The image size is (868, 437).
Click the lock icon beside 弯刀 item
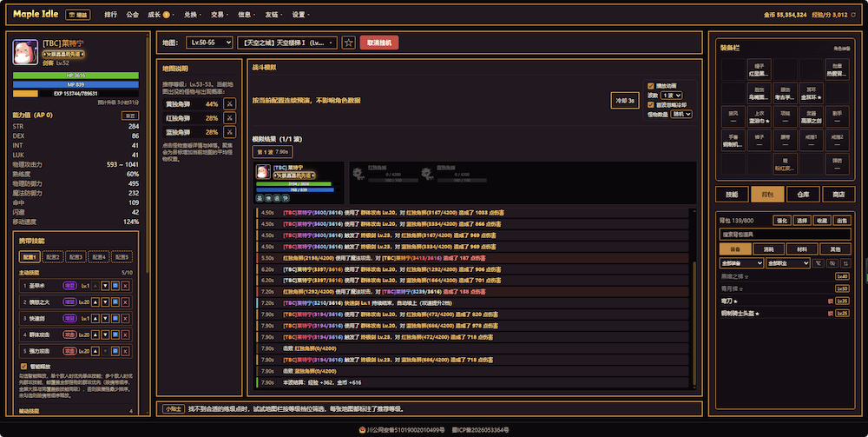pyautogui.click(x=831, y=301)
